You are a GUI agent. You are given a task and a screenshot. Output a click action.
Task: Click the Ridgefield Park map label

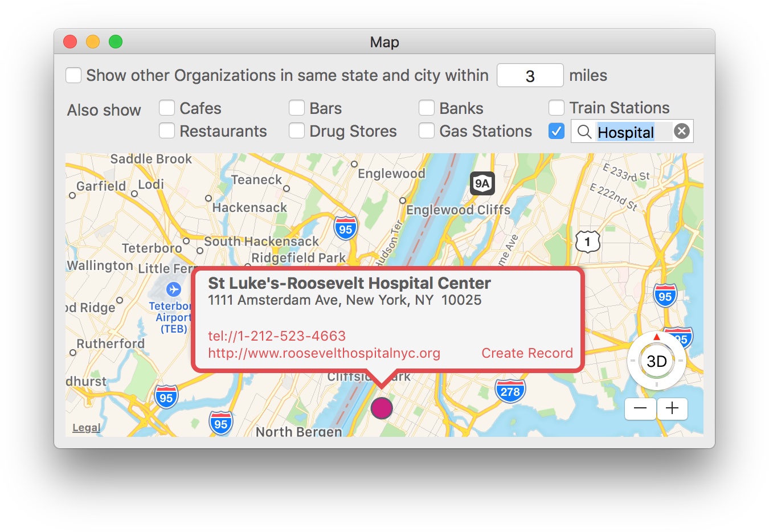(x=298, y=258)
